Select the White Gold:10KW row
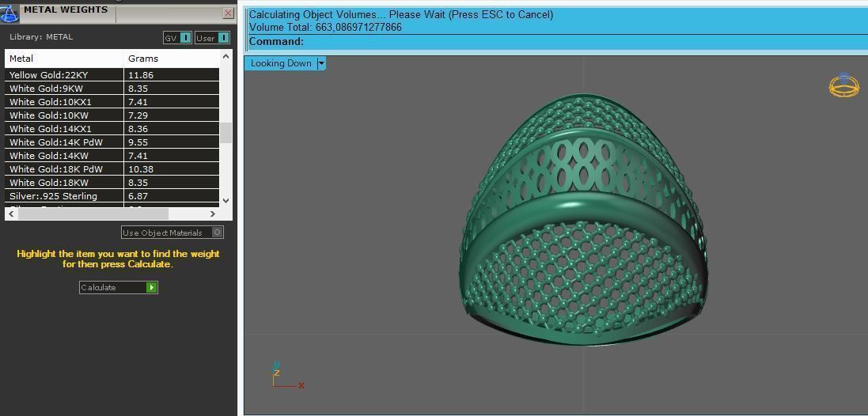Image resolution: width=868 pixels, height=416 pixels. click(112, 115)
